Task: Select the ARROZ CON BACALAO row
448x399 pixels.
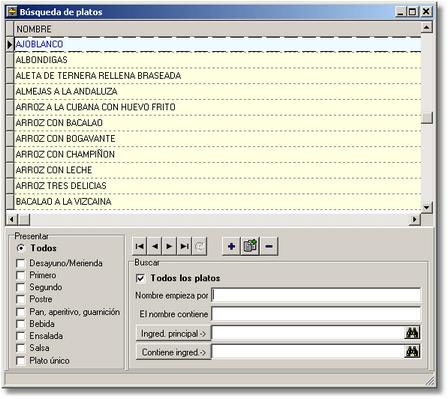Action: 217,123
